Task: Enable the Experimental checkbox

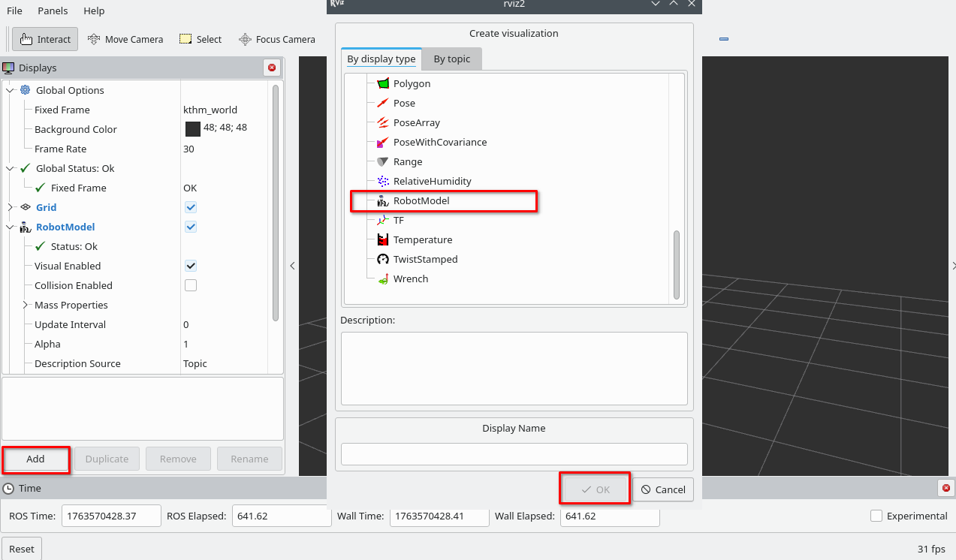Action: tap(876, 516)
